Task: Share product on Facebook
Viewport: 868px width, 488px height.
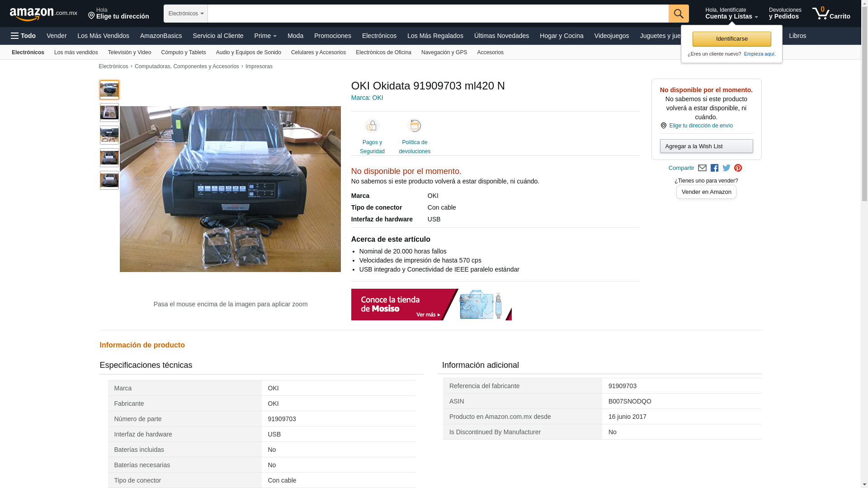Action: coord(714,168)
